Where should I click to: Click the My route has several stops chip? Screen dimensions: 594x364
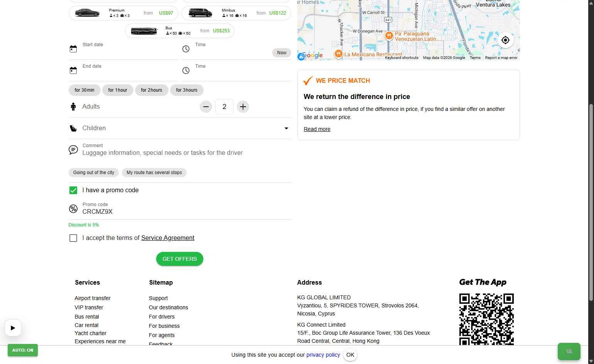tap(154, 173)
